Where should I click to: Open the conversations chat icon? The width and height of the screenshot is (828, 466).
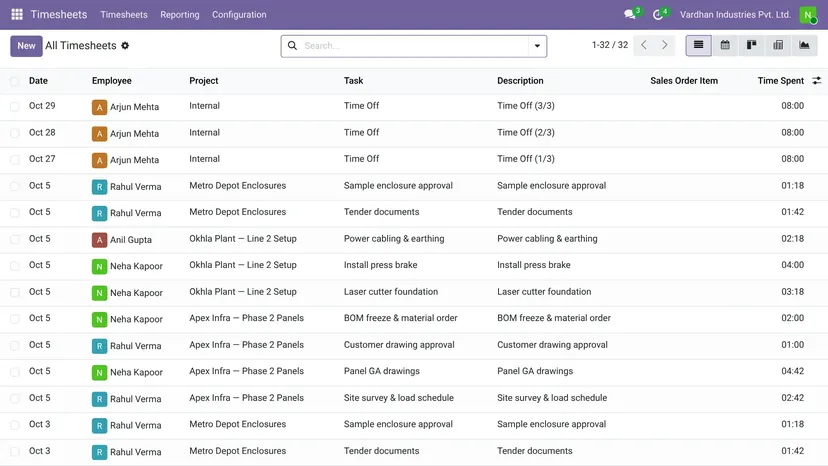tap(629, 14)
